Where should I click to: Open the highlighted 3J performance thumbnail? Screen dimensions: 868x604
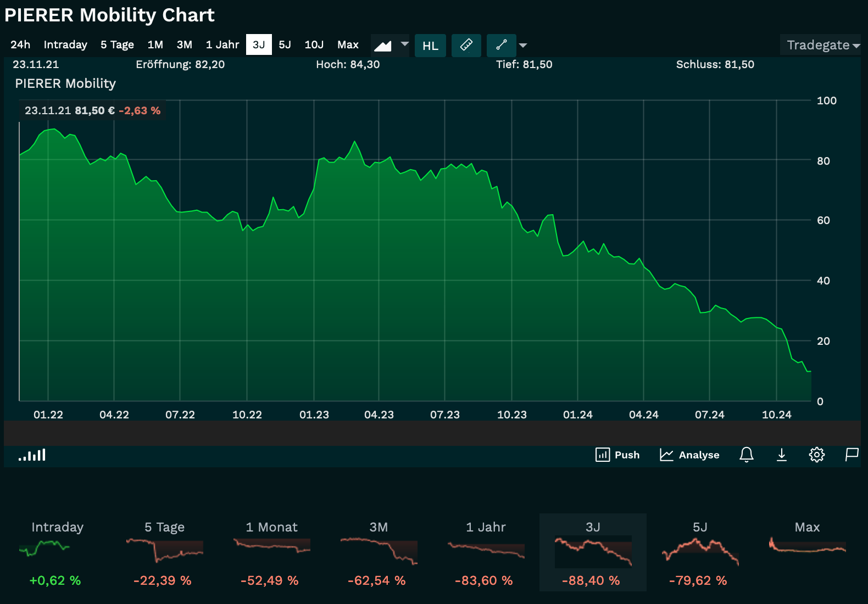point(593,552)
